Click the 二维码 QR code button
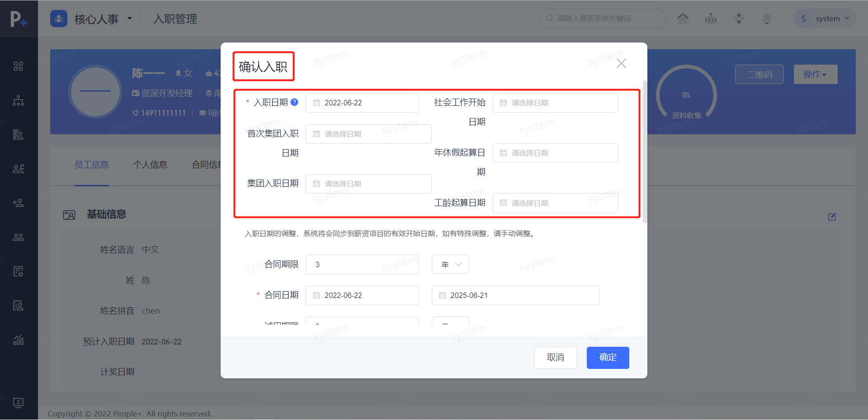This screenshot has height=420, width=868. tap(759, 74)
